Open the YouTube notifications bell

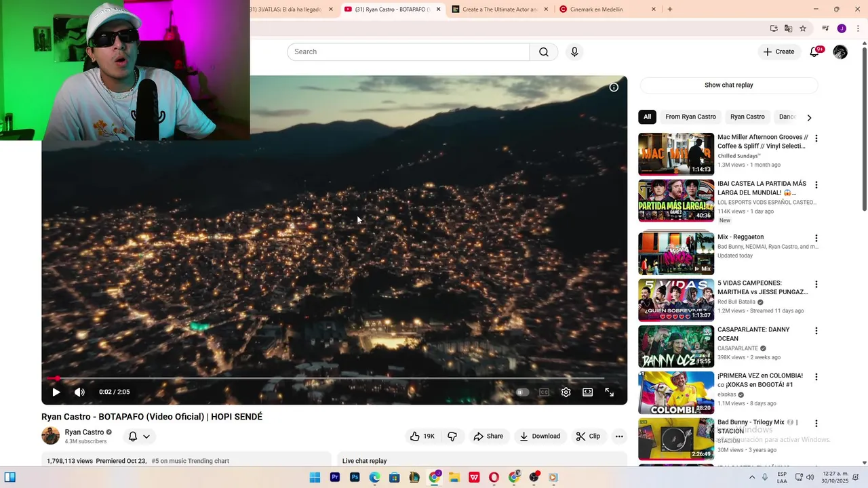click(815, 52)
